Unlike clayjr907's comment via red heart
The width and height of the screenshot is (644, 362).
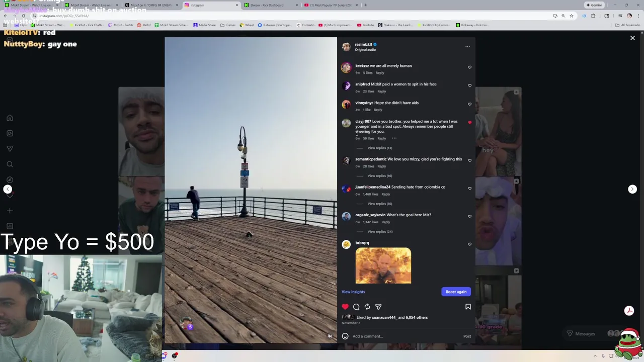pyautogui.click(x=469, y=123)
